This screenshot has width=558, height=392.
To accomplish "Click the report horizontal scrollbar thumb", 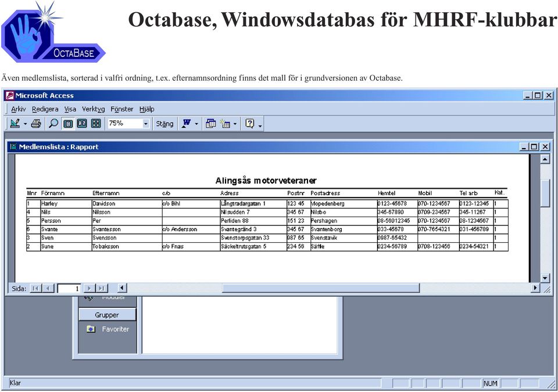I will coord(321,288).
